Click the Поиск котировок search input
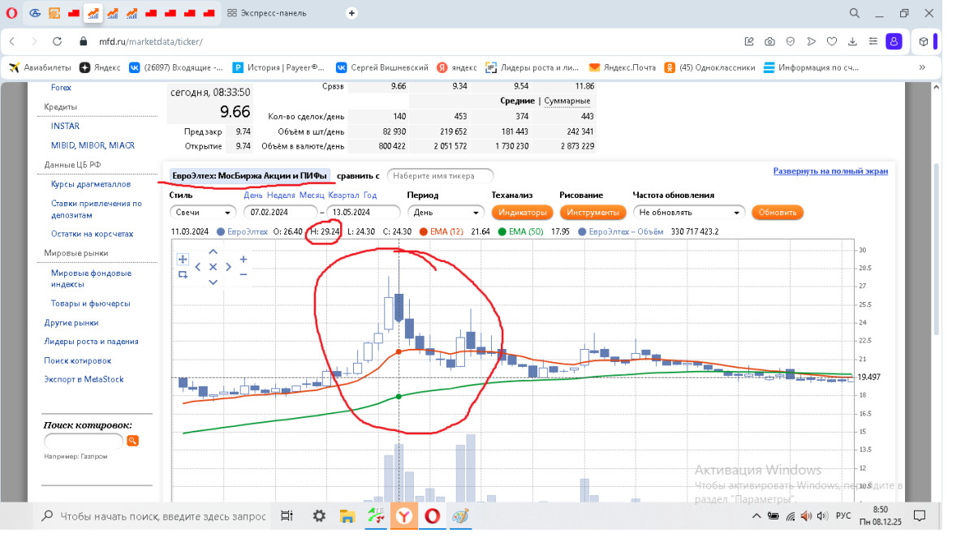The width and height of the screenshot is (974, 560). (x=84, y=441)
